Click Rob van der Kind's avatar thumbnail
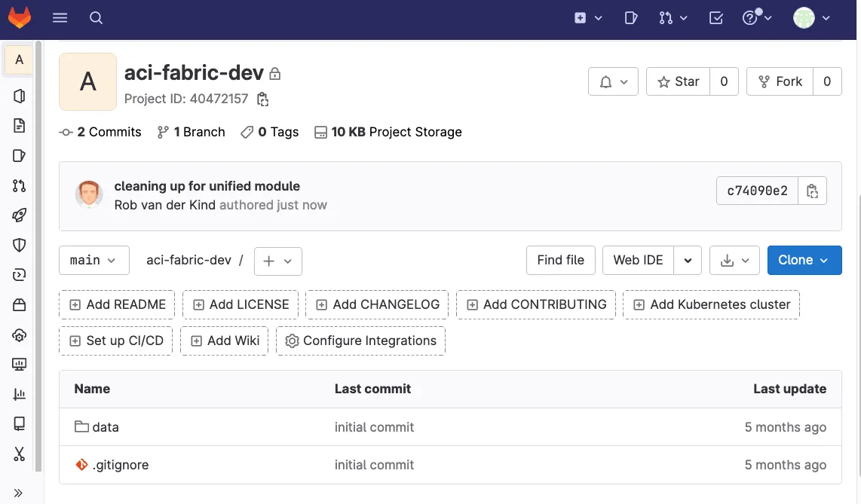The image size is (861, 504). [x=89, y=194]
